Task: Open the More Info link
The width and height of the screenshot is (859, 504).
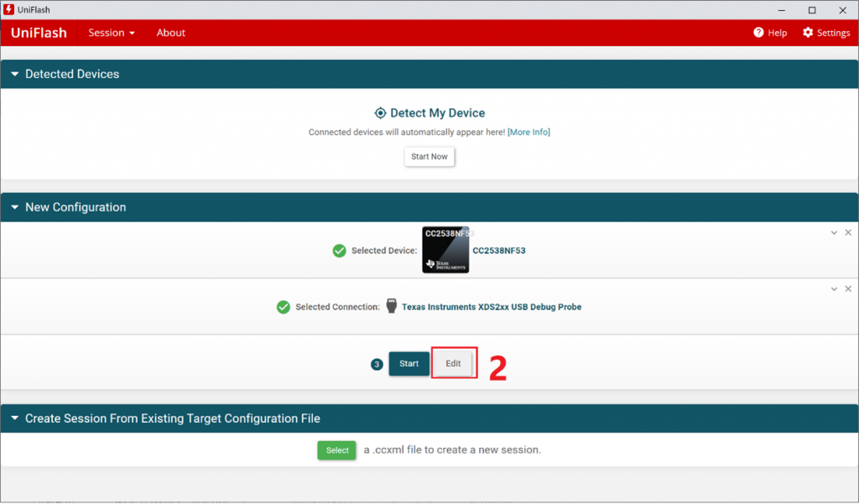Action: pos(528,132)
